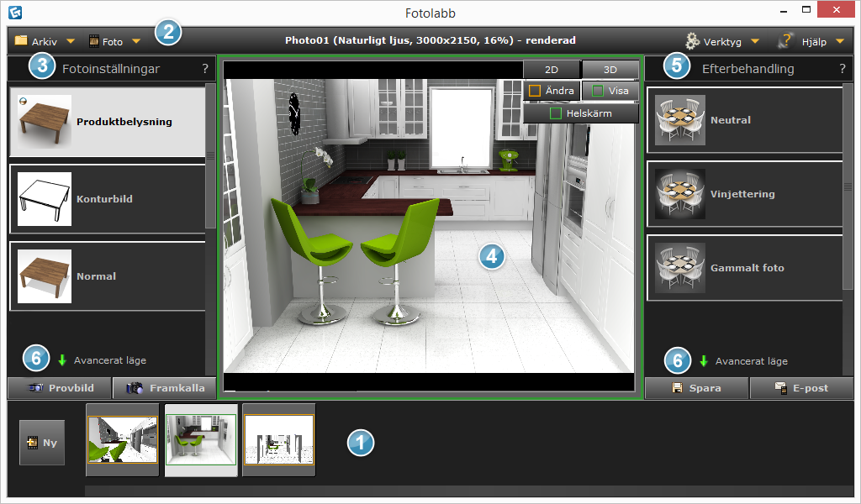Apply the Vinjettering effect icon
This screenshot has height=504, width=861.
[x=679, y=194]
